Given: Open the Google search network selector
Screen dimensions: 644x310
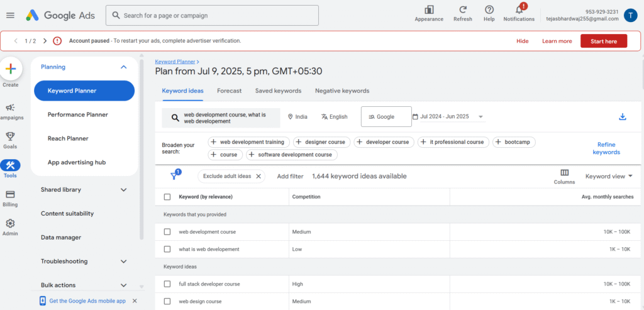Looking at the screenshot, I should click(386, 116).
